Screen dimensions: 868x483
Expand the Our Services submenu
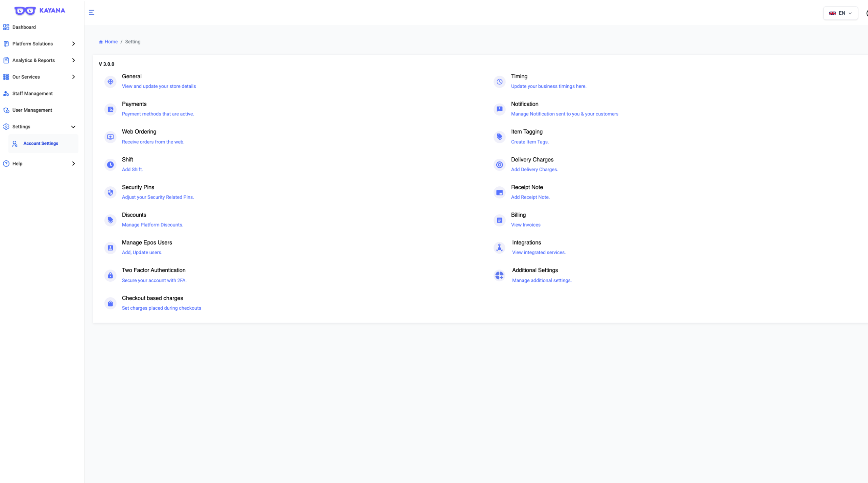tap(39, 77)
